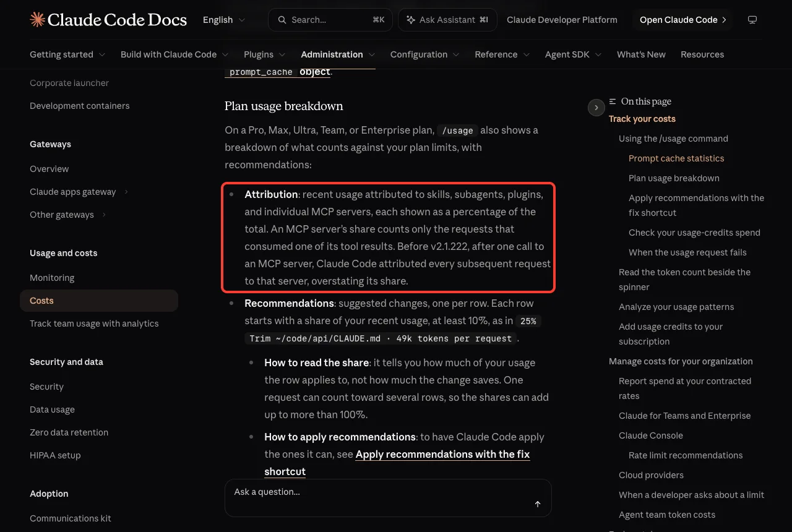Image resolution: width=792 pixels, height=532 pixels.
Task: Expand the Build with Claude Code menu
Action: pos(174,54)
